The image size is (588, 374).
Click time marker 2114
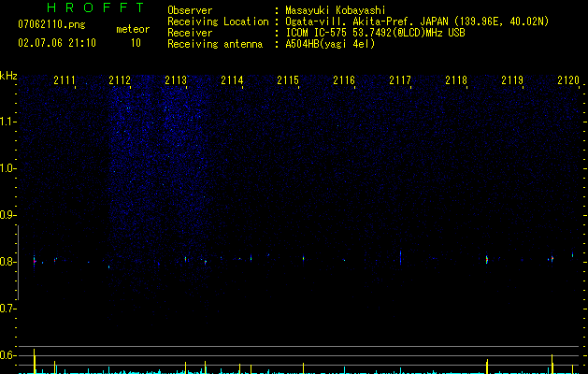pos(232,79)
